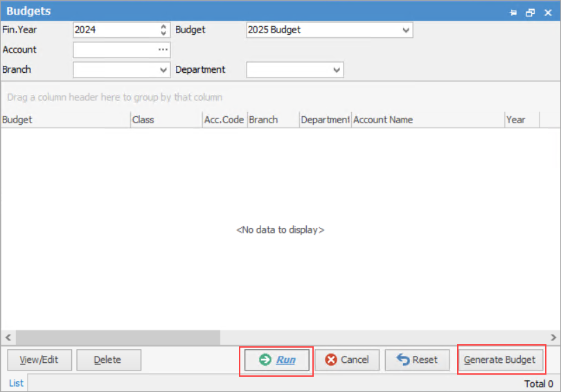
Task: Sort by the Budget column header
Action: coord(66,120)
